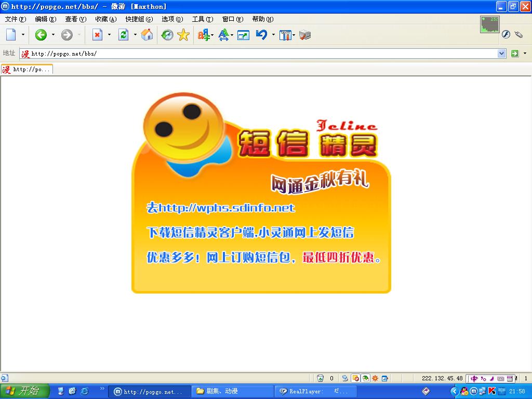Image resolution: width=532 pixels, height=399 pixels.
Task: Open the 收藏(A) menu
Action: (x=106, y=19)
